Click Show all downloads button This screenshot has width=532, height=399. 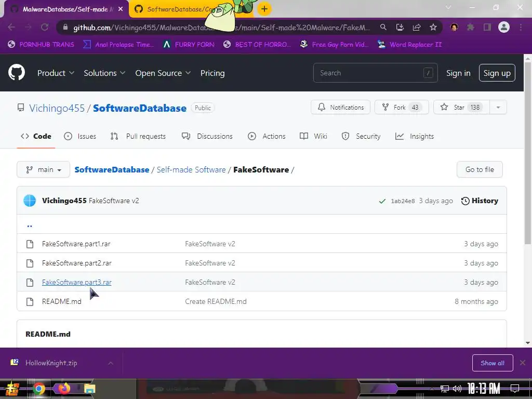tap(493, 363)
